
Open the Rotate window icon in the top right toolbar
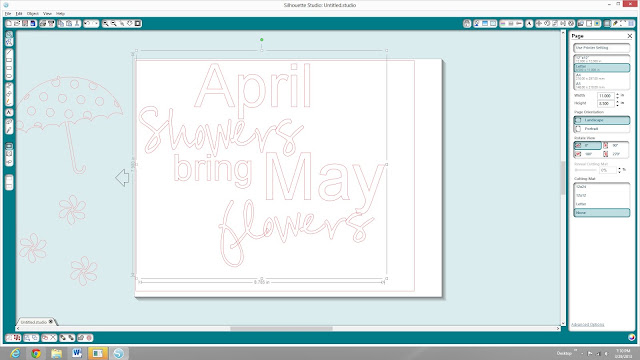pyautogui.click(x=547, y=24)
